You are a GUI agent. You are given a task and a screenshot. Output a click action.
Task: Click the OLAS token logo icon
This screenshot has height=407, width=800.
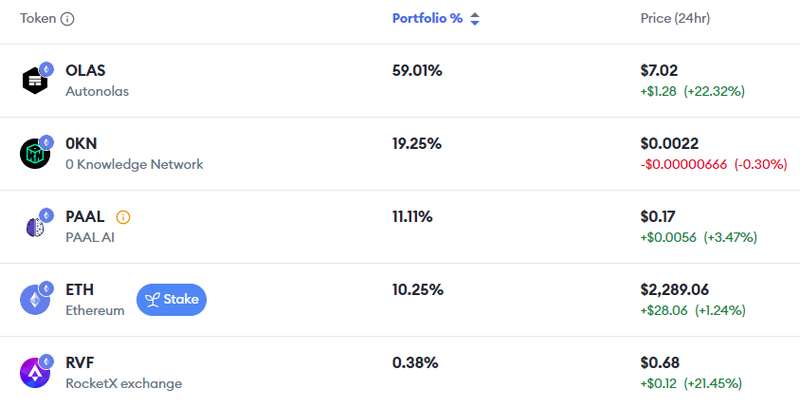coord(35,80)
